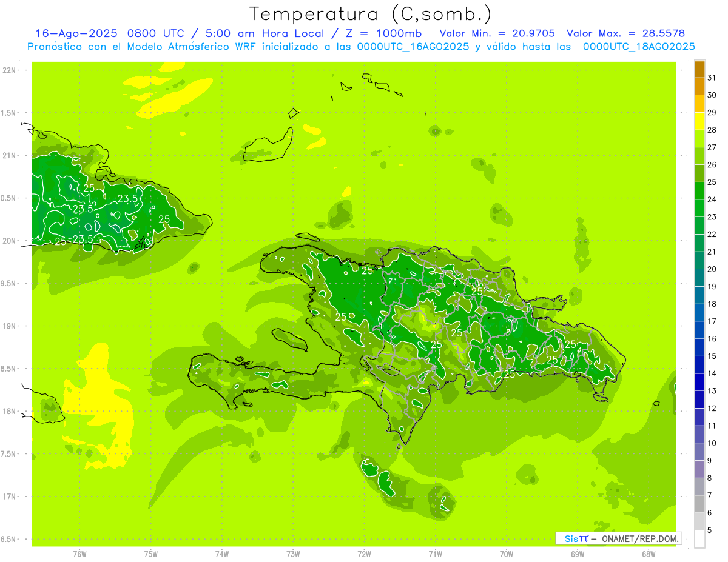
Task: Click the "72W" longitude label
Action: 364,554
